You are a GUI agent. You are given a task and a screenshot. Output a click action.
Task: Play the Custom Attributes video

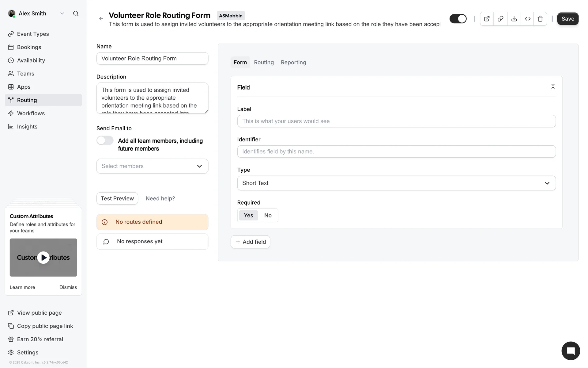click(43, 258)
